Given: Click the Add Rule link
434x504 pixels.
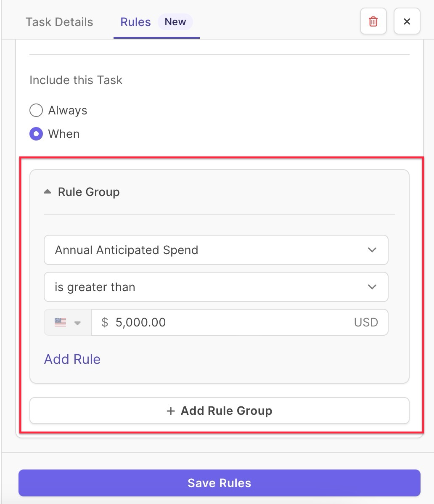Looking at the screenshot, I should (x=72, y=359).
